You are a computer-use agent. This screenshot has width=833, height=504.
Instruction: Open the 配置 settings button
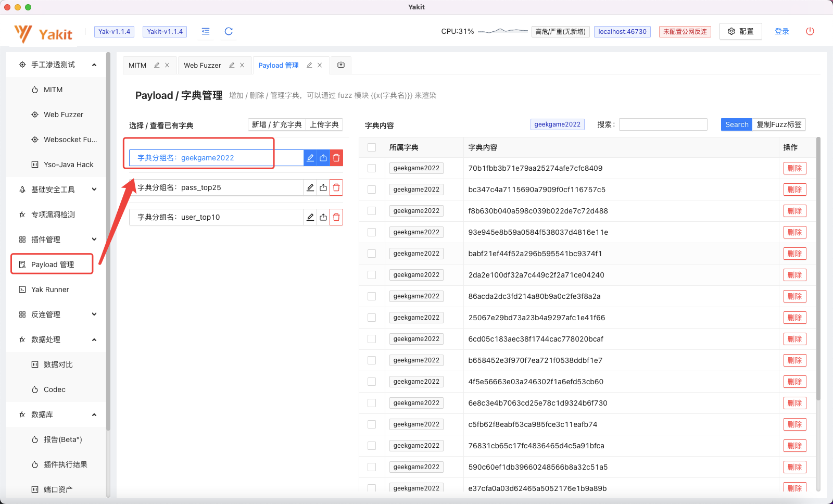pyautogui.click(x=740, y=31)
